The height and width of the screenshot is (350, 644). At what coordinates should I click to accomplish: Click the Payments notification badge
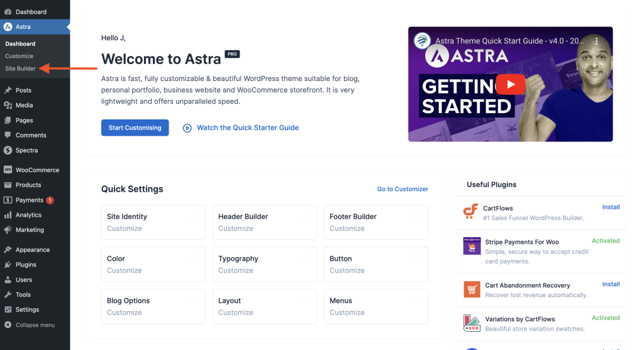tap(50, 200)
